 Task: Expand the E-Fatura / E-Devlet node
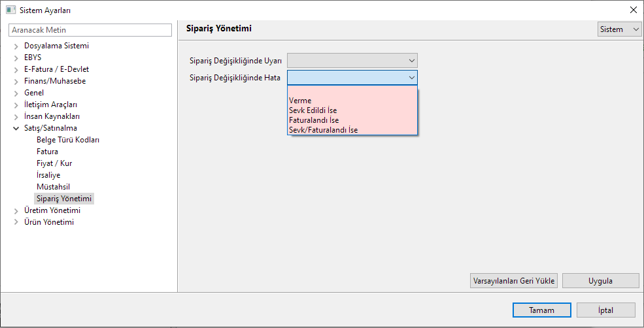click(16, 70)
